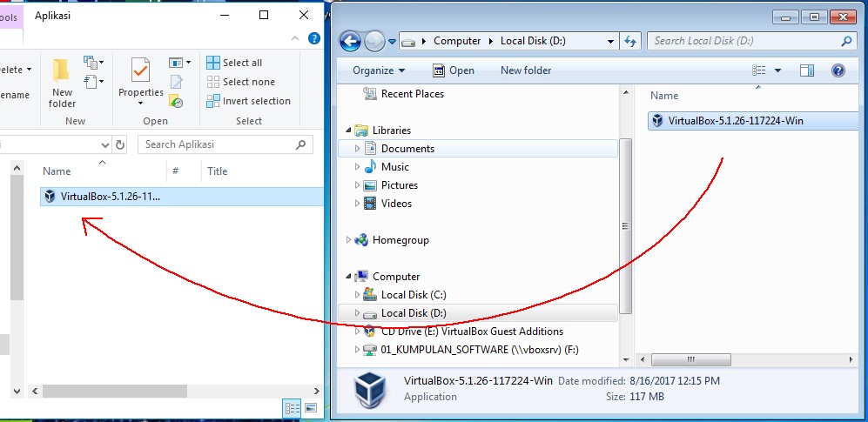Screen dimensions: 868x422
Task: Select 01_KUMPULAN_SOFTWARE network drive (F:)
Action: point(480,350)
